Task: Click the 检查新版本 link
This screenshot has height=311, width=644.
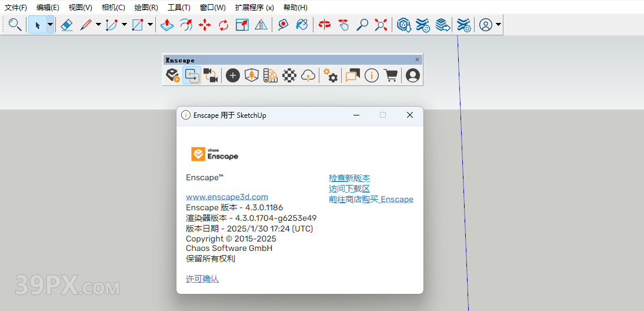Action: click(x=349, y=178)
